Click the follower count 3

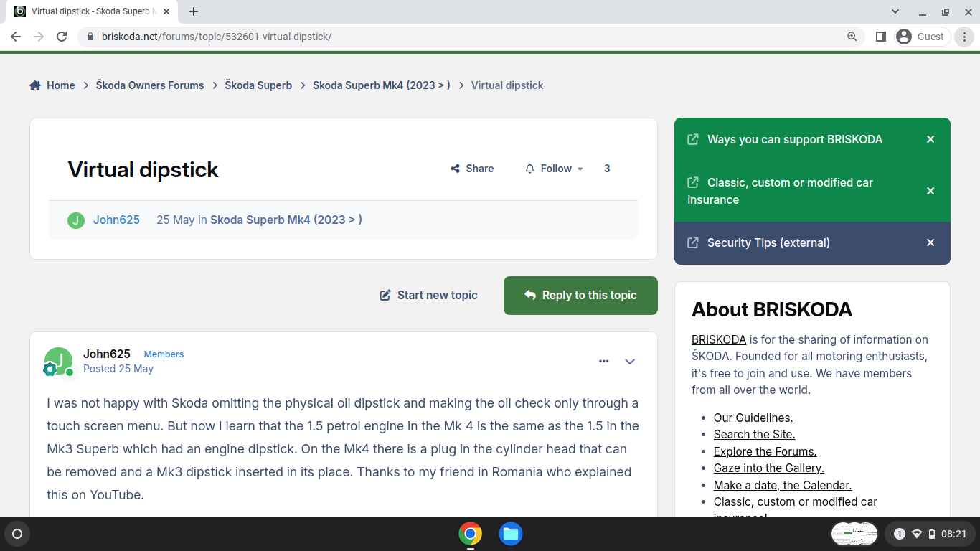click(x=607, y=169)
